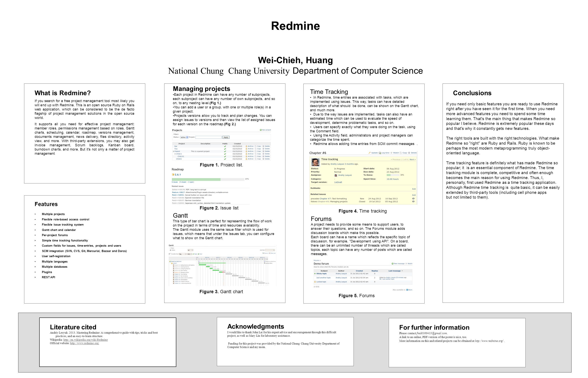Open Just another topic thread
The width and height of the screenshot is (588, 378).
(323, 278)
